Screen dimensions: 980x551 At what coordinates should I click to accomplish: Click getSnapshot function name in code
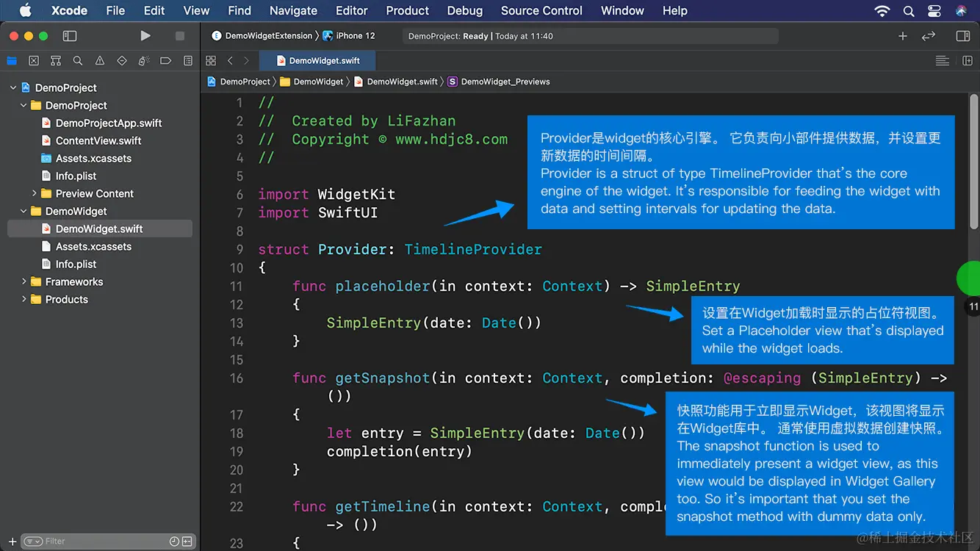(x=382, y=378)
